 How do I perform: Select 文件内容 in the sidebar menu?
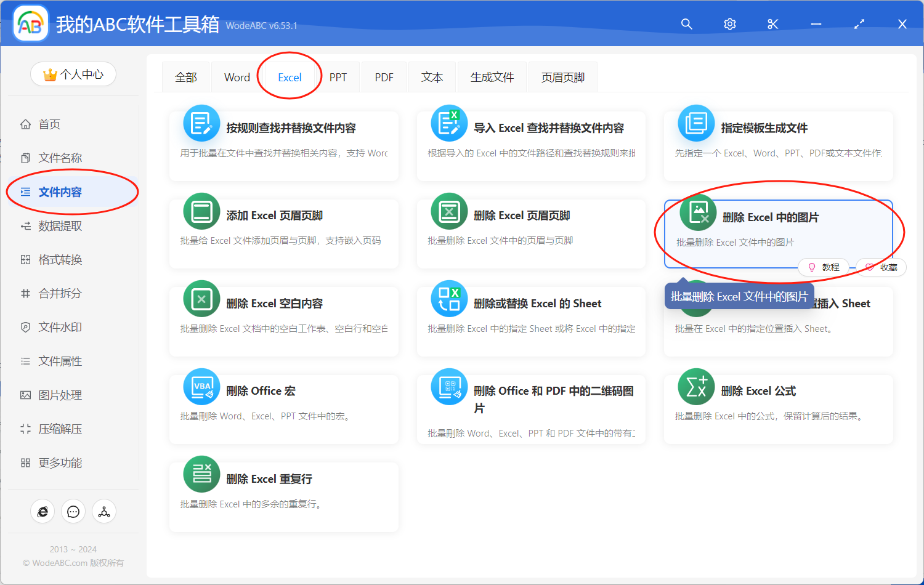pos(59,192)
